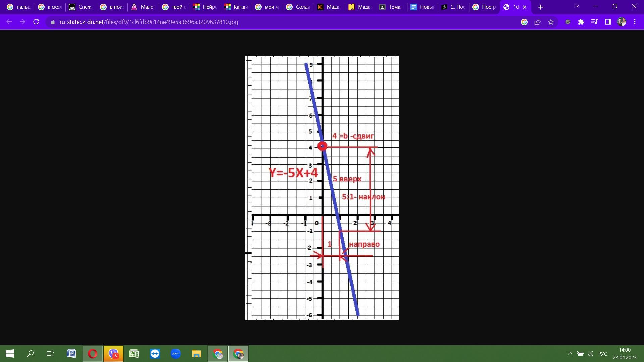The height and width of the screenshot is (362, 644).
Task: Click the address bar URL
Action: 149,22
